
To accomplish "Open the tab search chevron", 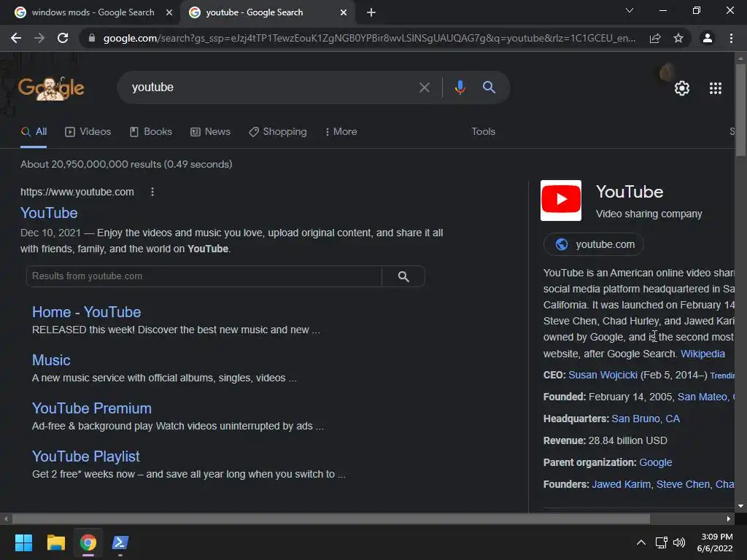I will point(630,10).
